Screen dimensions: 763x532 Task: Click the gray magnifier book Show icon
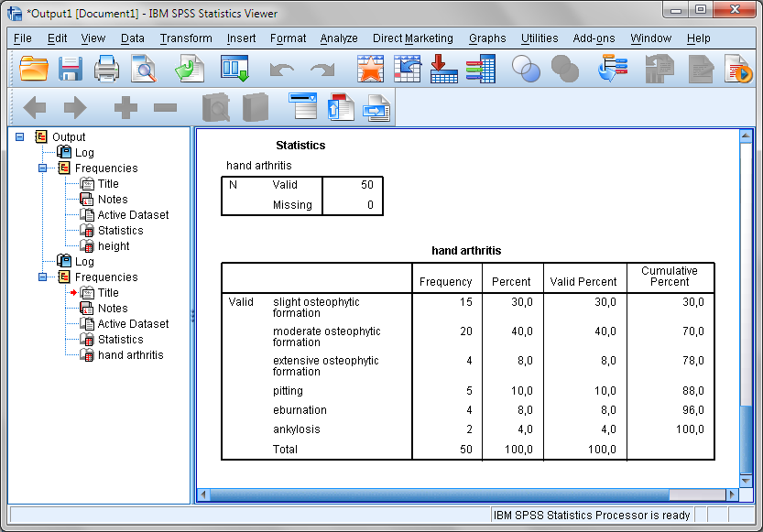pyautogui.click(x=215, y=107)
